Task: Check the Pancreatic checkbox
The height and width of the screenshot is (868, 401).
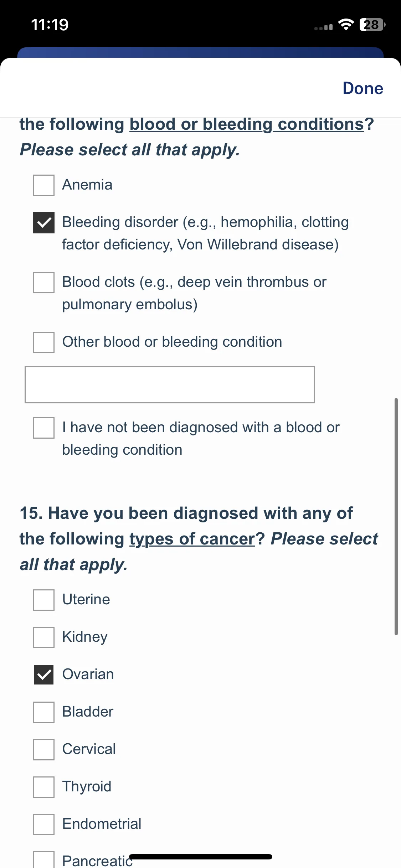Action: tap(44, 860)
